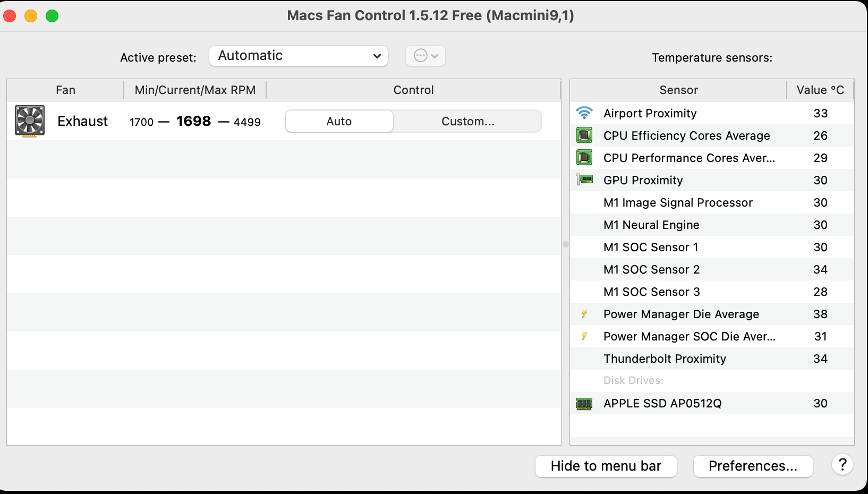Click the GPU Proximity card icon
The height and width of the screenshot is (494, 868).
(584, 180)
